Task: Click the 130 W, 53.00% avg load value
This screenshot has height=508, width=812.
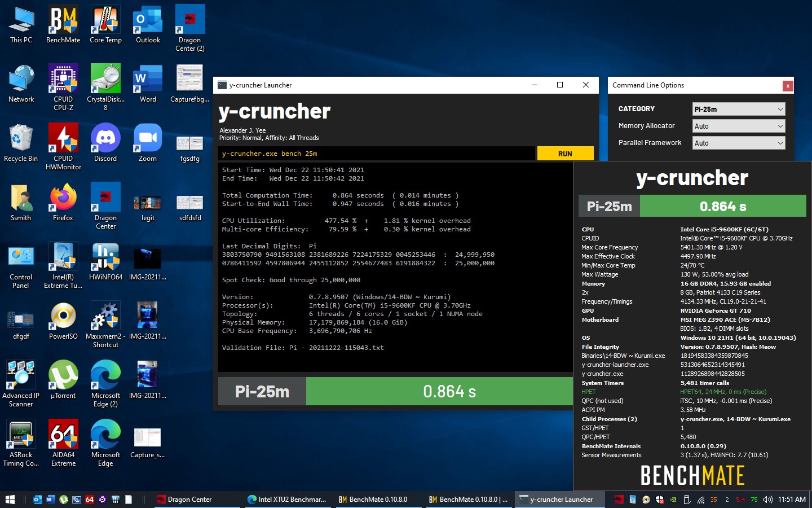Action: click(x=714, y=274)
